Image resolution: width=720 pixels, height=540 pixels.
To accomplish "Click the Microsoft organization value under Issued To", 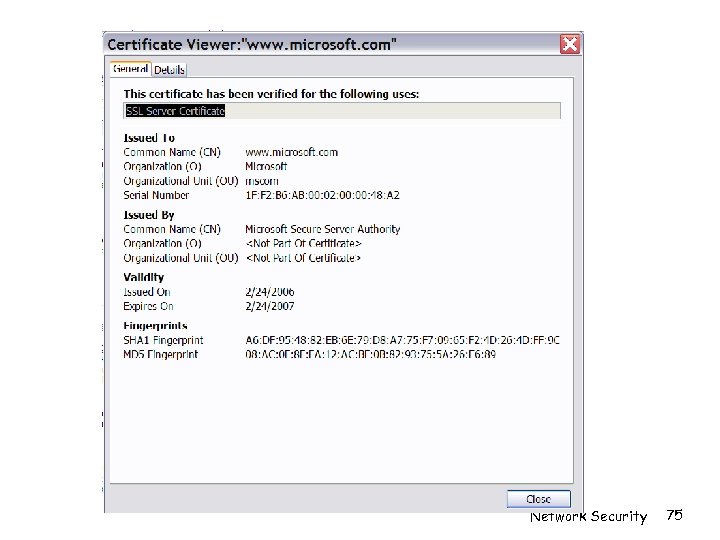I will point(266,166).
